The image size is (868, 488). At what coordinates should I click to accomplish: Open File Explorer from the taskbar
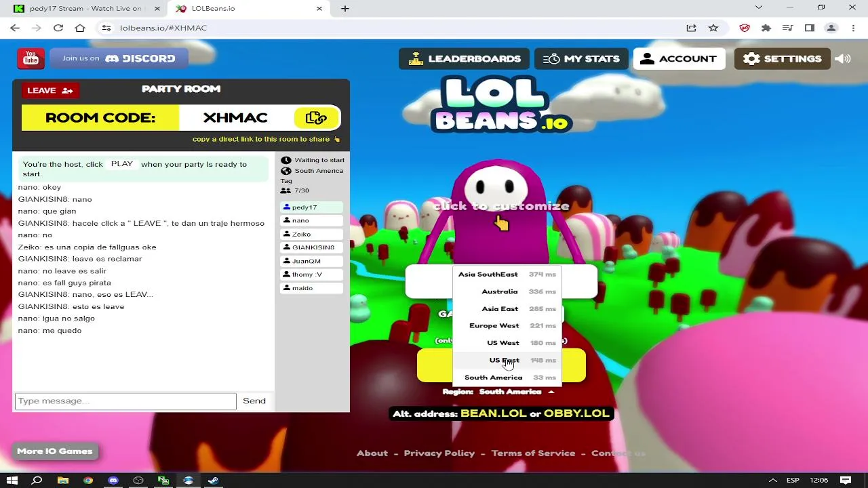pyautogui.click(x=62, y=481)
